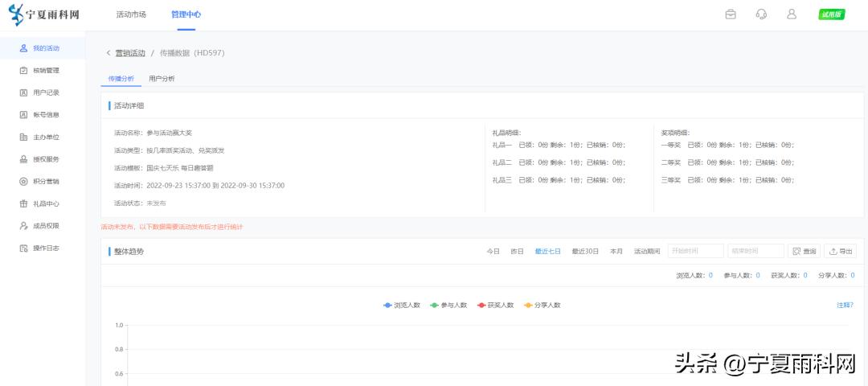Go back using the breadcrumb chevron arrow

pos(108,53)
